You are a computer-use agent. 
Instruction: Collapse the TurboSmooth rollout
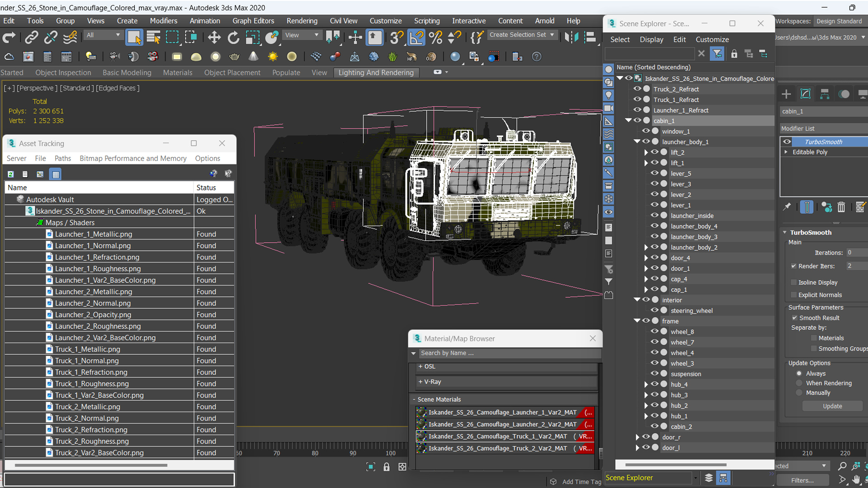coord(785,232)
